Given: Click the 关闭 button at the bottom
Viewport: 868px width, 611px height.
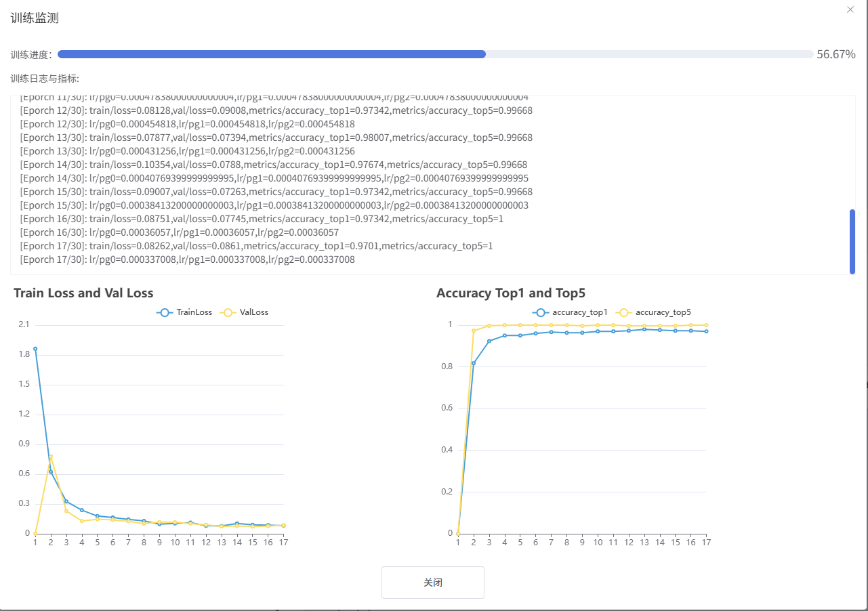Looking at the screenshot, I should pos(432,583).
